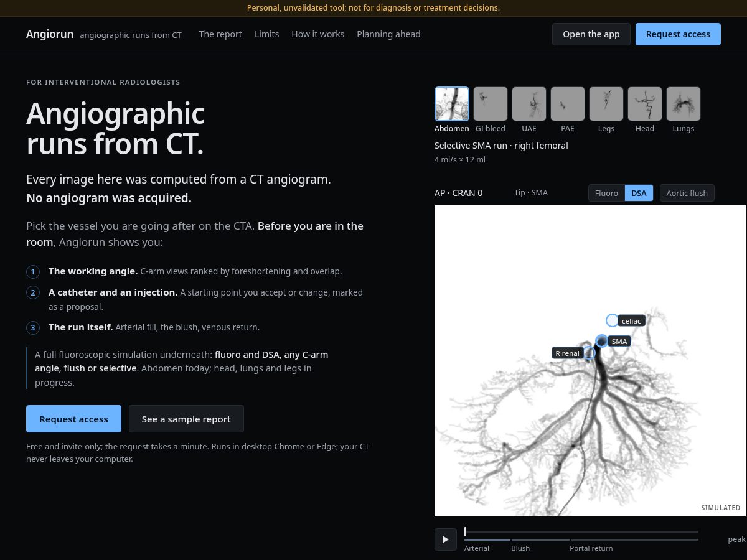Viewport: 747px width, 560px height.
Task: Click the 'angiographic runs from CT' tagline
Action: pyautogui.click(x=131, y=35)
